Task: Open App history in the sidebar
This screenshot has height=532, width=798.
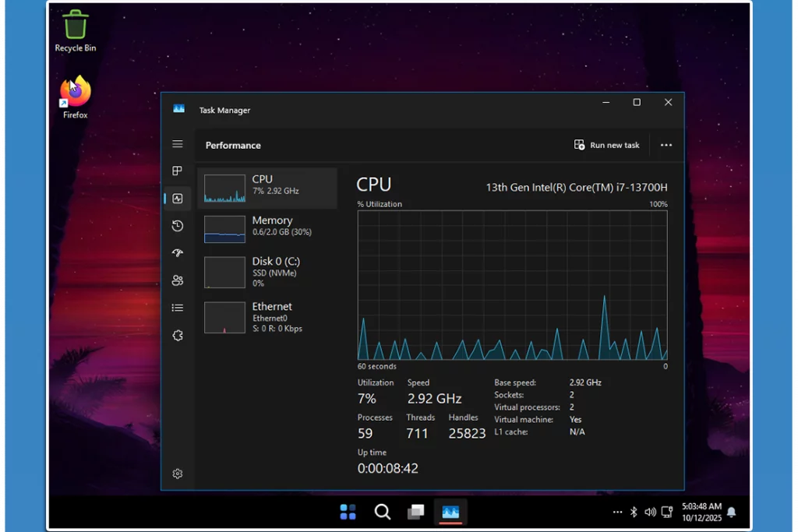Action: [x=178, y=226]
